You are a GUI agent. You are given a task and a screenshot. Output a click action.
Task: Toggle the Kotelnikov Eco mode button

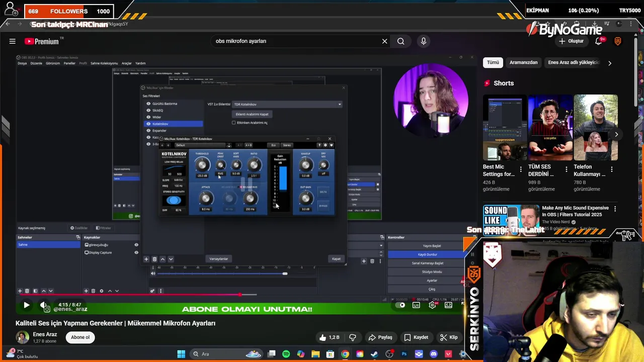[274, 145]
